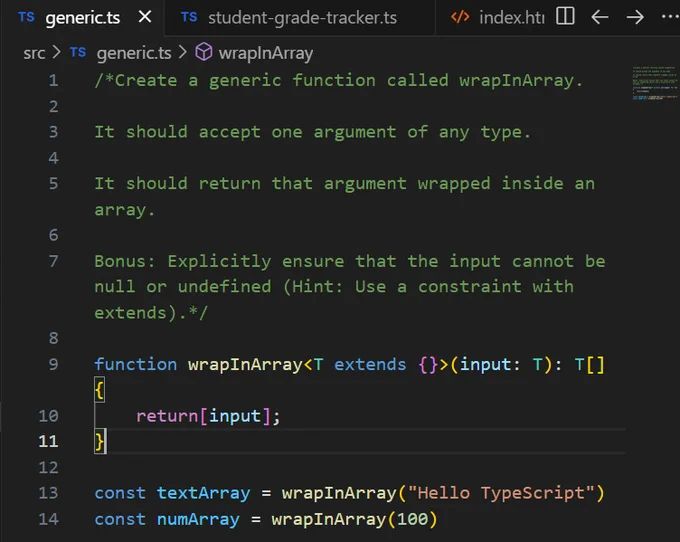Split the editor with the split icon
This screenshot has width=680, height=542.
pyautogui.click(x=566, y=16)
